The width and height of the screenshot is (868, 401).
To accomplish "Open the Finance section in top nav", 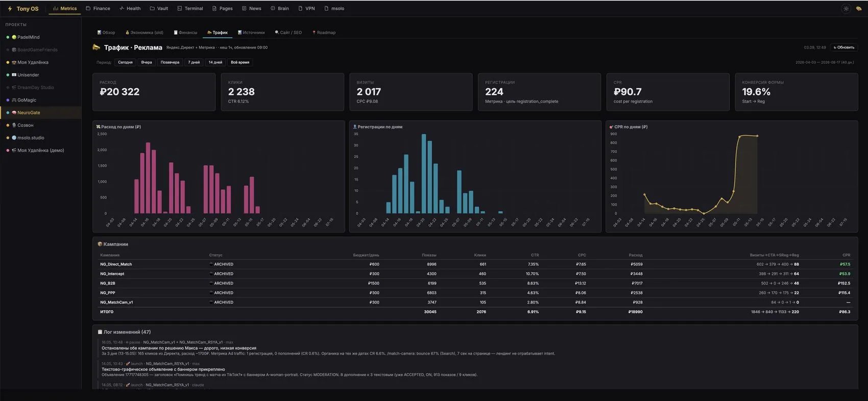I will 98,9.
